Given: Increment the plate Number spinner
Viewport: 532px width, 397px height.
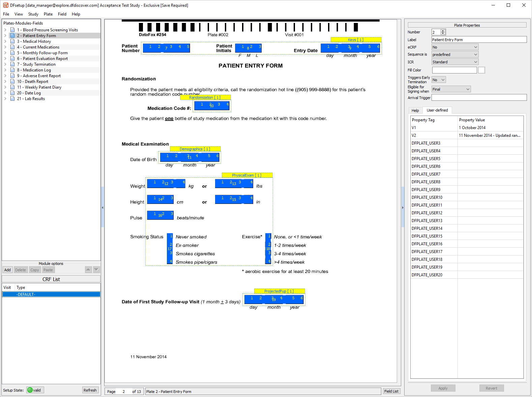Looking at the screenshot, I should [443, 31].
